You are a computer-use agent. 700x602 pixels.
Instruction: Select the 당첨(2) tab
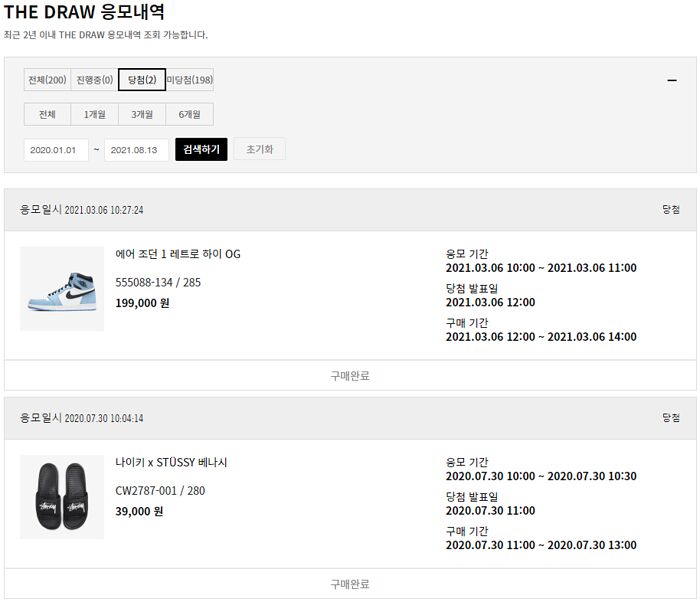click(142, 79)
